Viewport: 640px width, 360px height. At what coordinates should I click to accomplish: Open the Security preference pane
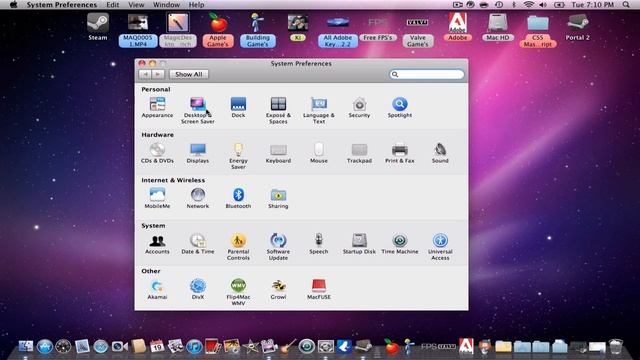[x=359, y=108]
